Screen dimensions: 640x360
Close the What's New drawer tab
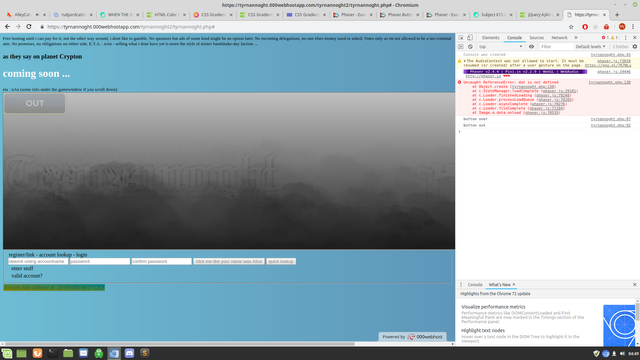(x=514, y=284)
